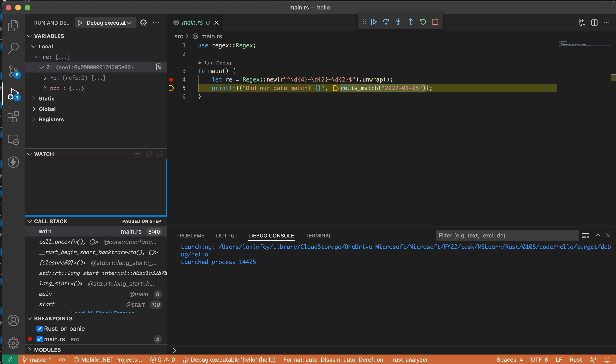Viewport: 616px width, 364px height.
Task: Switch to the PROBLEMS panel tab
Action: (x=190, y=236)
